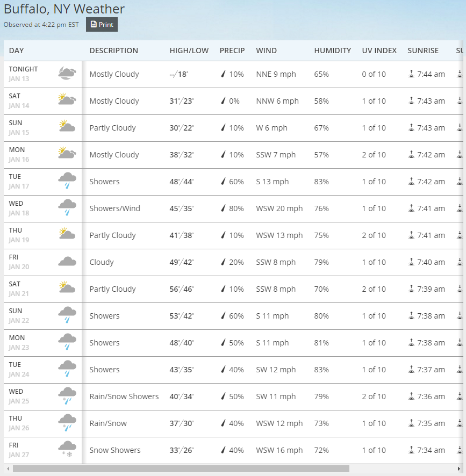The height and width of the screenshot is (476, 466).
Task: Click the raindrop icon beside Tonight's 10% precip
Action: pos(223,74)
